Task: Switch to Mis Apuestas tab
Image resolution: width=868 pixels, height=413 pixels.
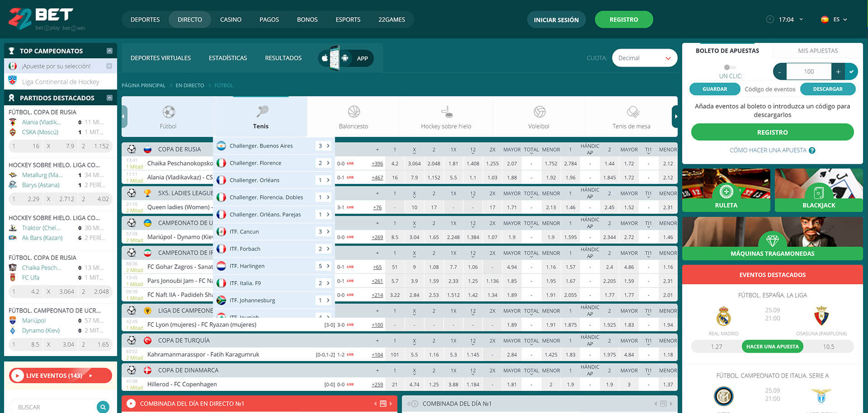Action: [817, 51]
